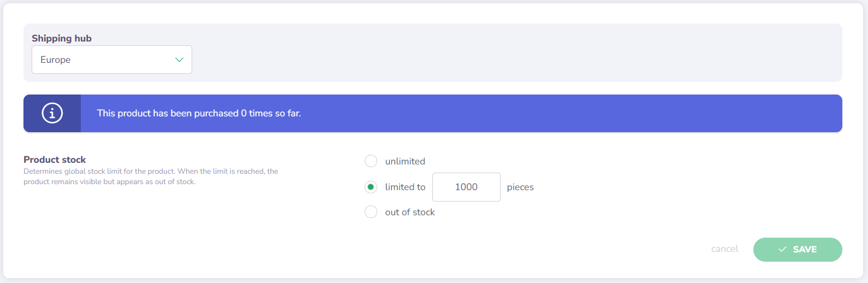Click the green chevron arrow in Shipping hub
The width and height of the screenshot is (868, 283).
point(179,60)
